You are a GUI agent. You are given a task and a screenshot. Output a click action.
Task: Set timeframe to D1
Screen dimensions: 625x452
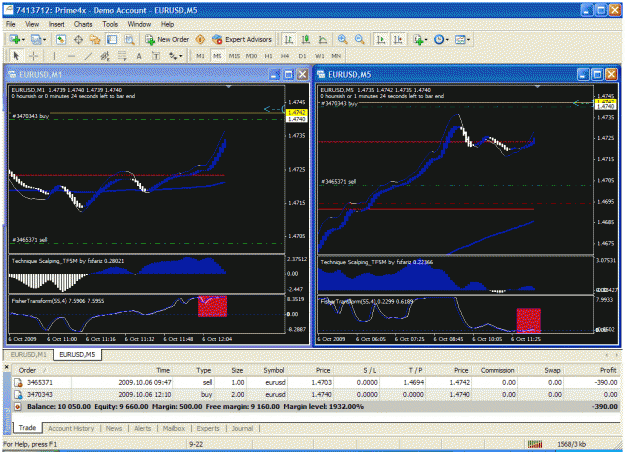click(x=303, y=56)
